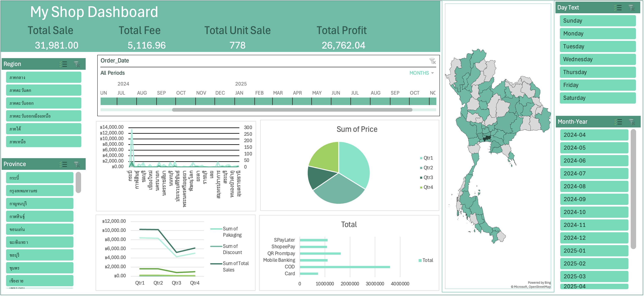Toggle Friday in the Day Text slicer

pyautogui.click(x=598, y=85)
